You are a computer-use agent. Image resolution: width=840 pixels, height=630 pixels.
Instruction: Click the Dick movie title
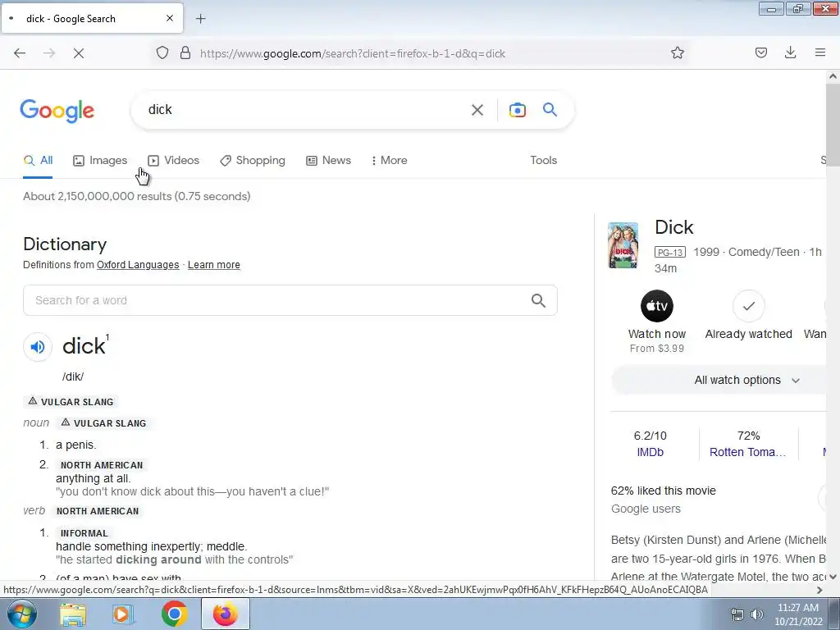pyautogui.click(x=674, y=227)
